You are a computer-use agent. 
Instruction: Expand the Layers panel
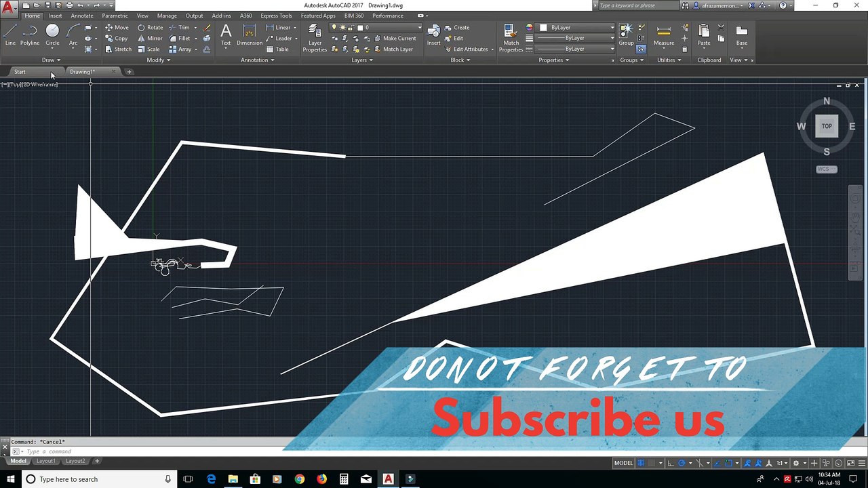(x=362, y=60)
